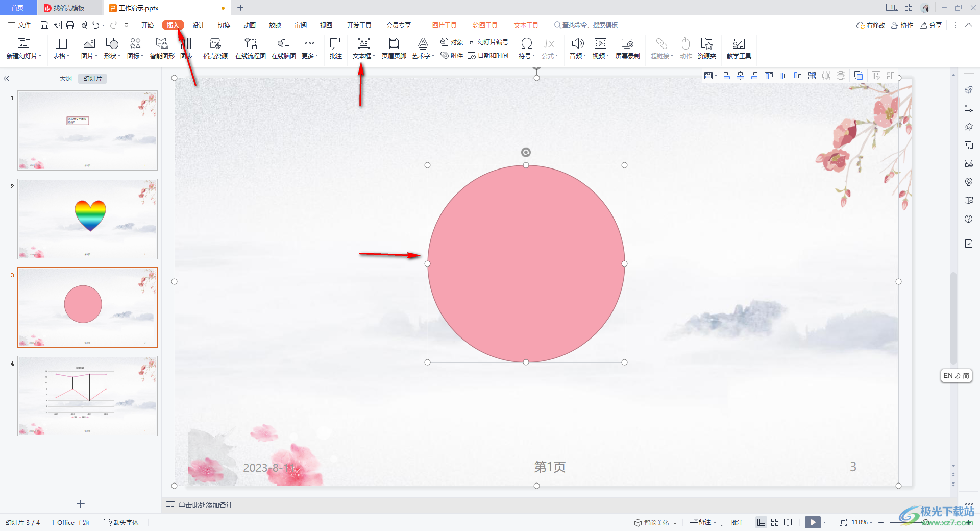Toggle normal view in status bar
The width and height of the screenshot is (980, 531).
(762, 522)
